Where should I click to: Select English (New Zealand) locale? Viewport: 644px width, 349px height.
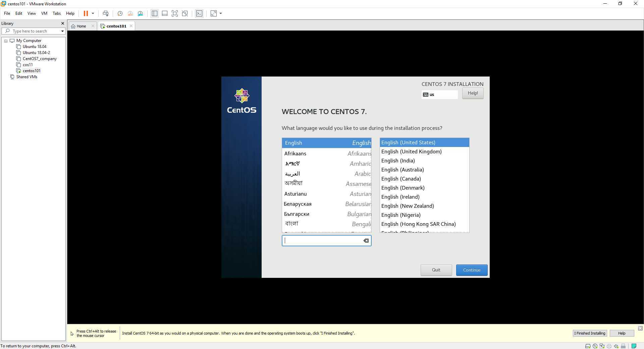pyautogui.click(x=424, y=206)
